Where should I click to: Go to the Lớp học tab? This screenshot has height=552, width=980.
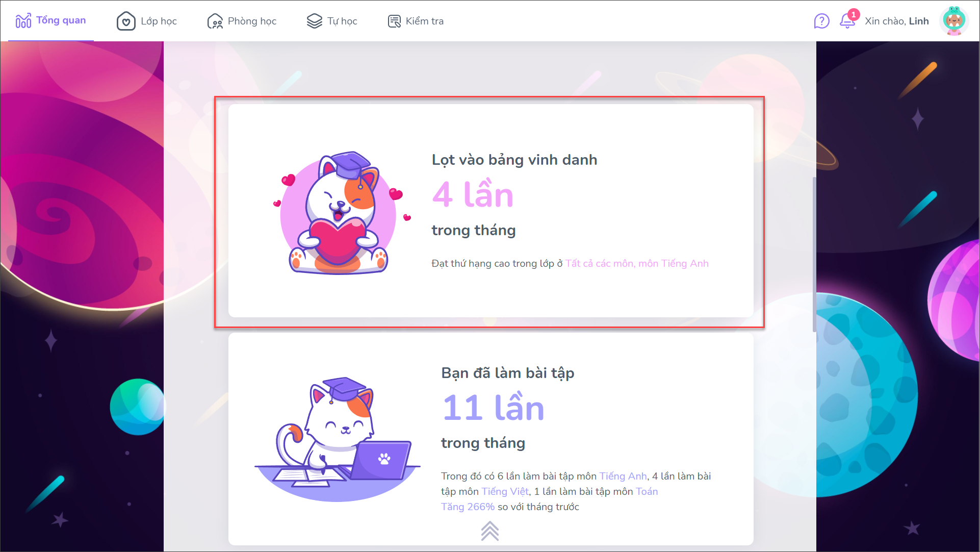[147, 21]
